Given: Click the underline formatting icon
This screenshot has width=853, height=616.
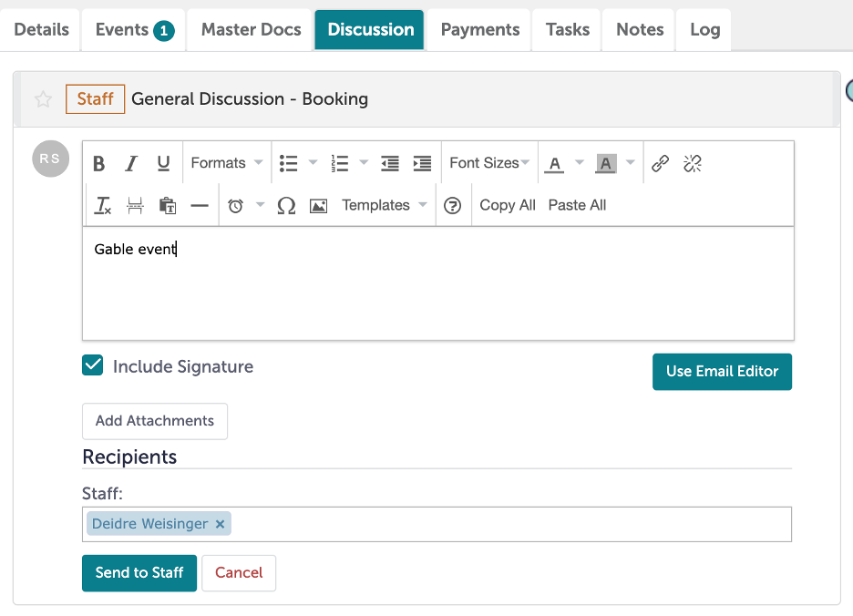Looking at the screenshot, I should pos(163,163).
